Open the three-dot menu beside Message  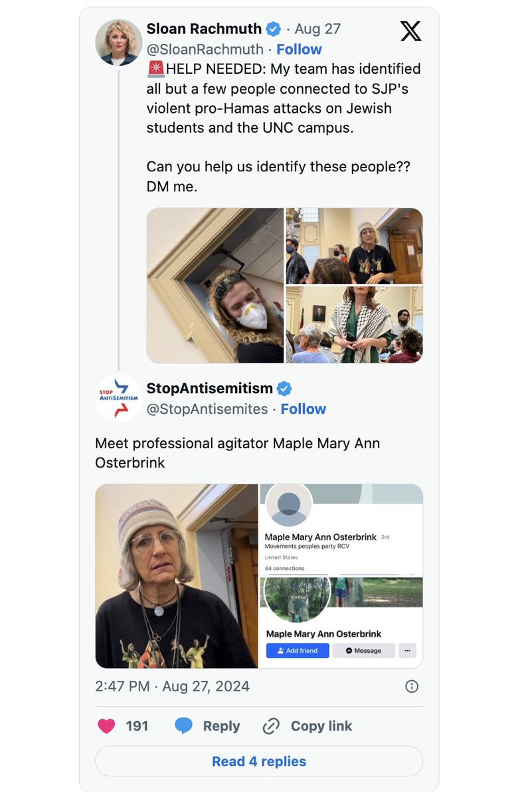tap(407, 650)
